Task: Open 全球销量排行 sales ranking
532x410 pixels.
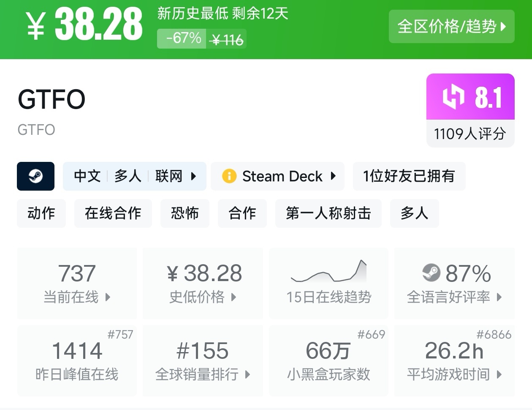Action: [x=203, y=361]
